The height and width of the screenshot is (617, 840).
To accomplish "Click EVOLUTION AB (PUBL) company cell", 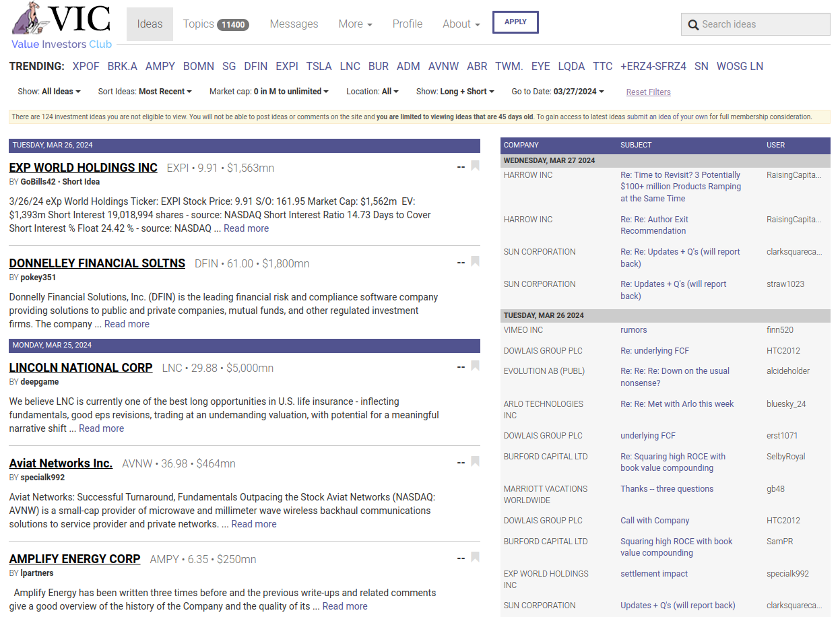I will [544, 371].
